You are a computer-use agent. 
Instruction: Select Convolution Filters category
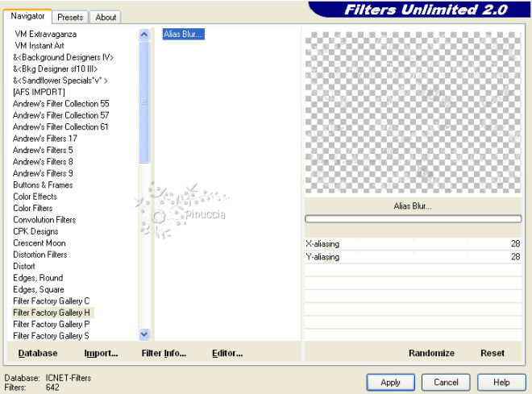(44, 220)
